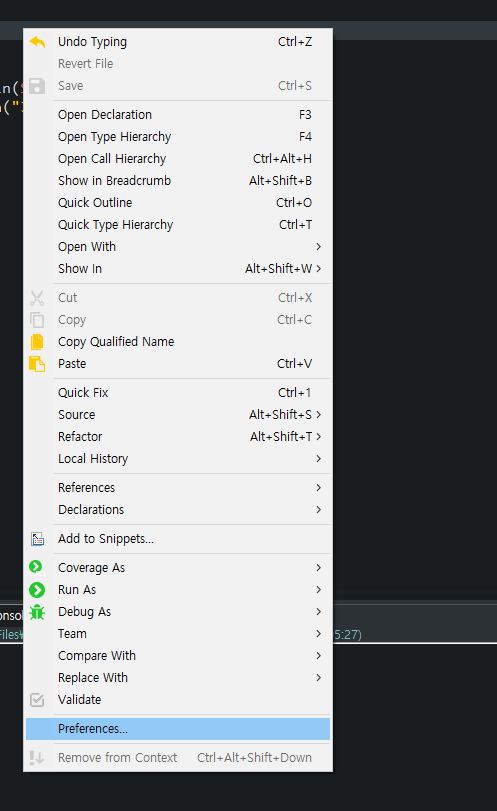Click the Coverage As green icon
Viewport: 497px width, 811px height.
(36, 567)
